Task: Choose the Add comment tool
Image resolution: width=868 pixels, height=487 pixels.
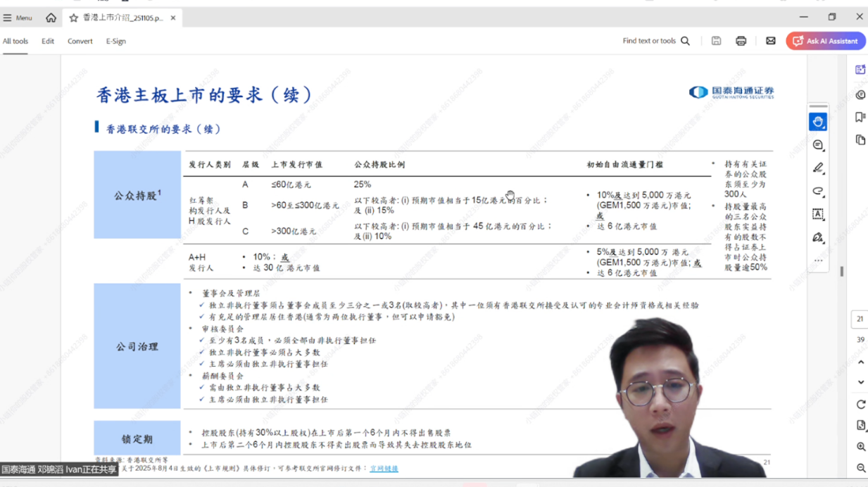Action: pos(817,145)
